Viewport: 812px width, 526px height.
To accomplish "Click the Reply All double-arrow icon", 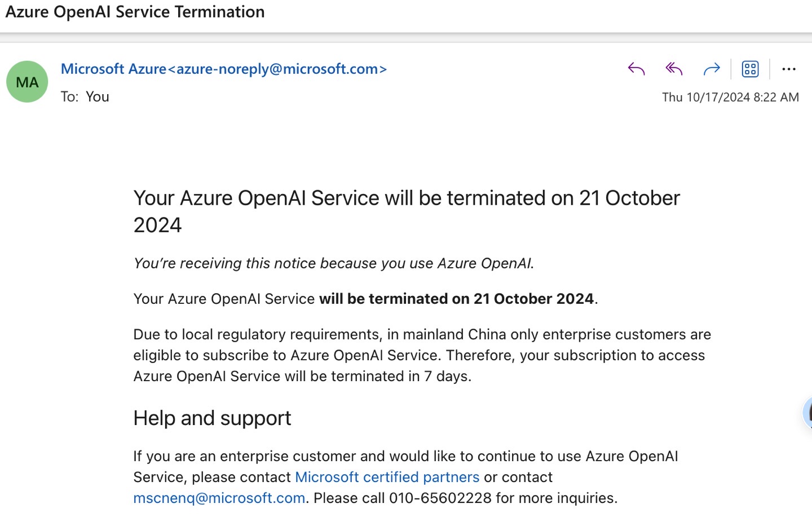I will coord(674,69).
